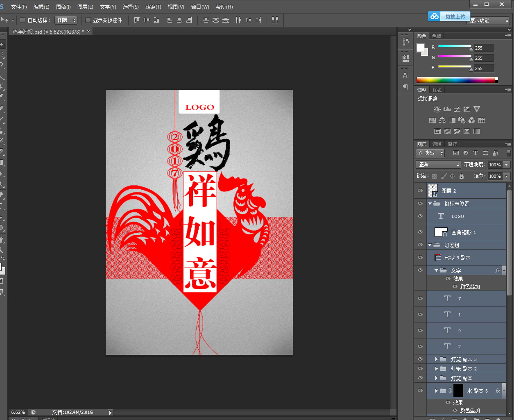This screenshot has height=420, width=514.
Task: Open the Auto-Align Layers button
Action: 275,20
